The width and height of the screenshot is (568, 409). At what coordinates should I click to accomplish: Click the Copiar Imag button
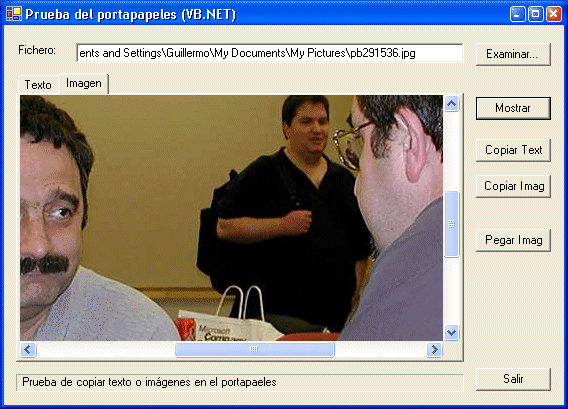point(513,186)
